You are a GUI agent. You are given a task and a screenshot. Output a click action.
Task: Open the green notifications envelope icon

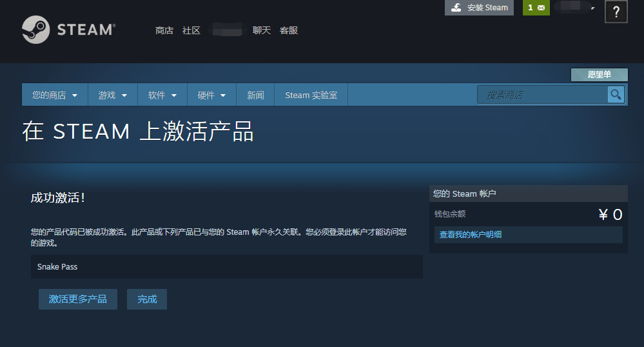[536, 8]
